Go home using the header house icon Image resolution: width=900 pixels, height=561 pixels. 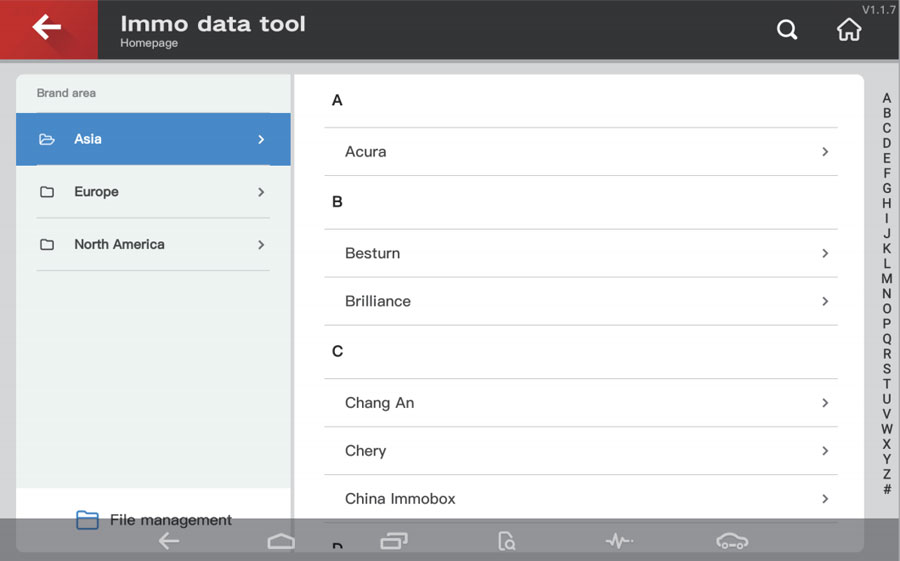pyautogui.click(x=848, y=30)
